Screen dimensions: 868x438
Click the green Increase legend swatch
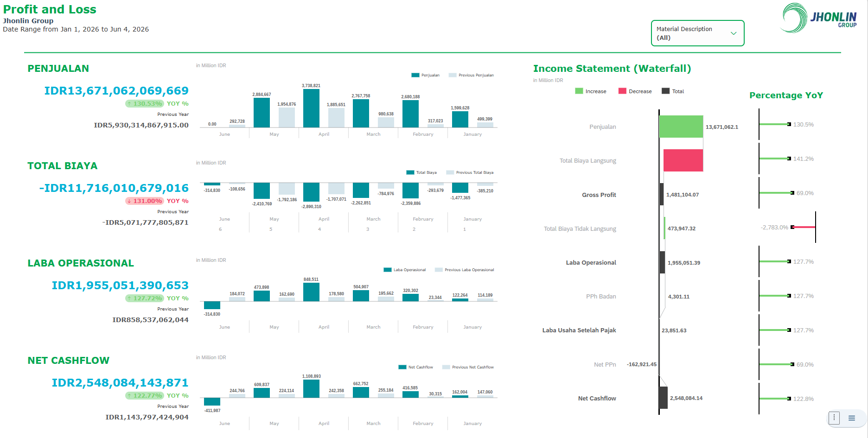[579, 91]
